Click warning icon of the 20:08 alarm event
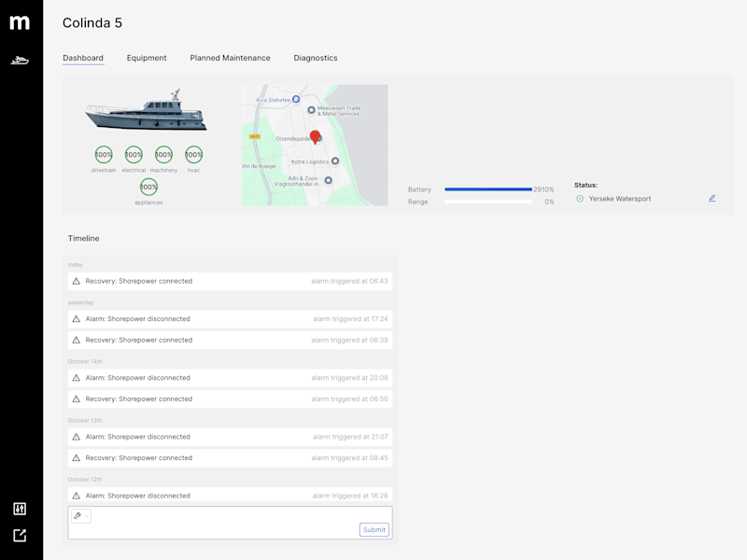The image size is (747, 560). 77,378
